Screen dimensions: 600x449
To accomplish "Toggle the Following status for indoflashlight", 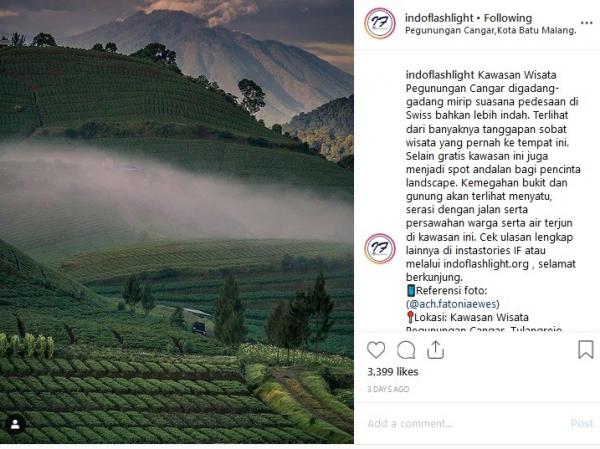I will 508,18.
